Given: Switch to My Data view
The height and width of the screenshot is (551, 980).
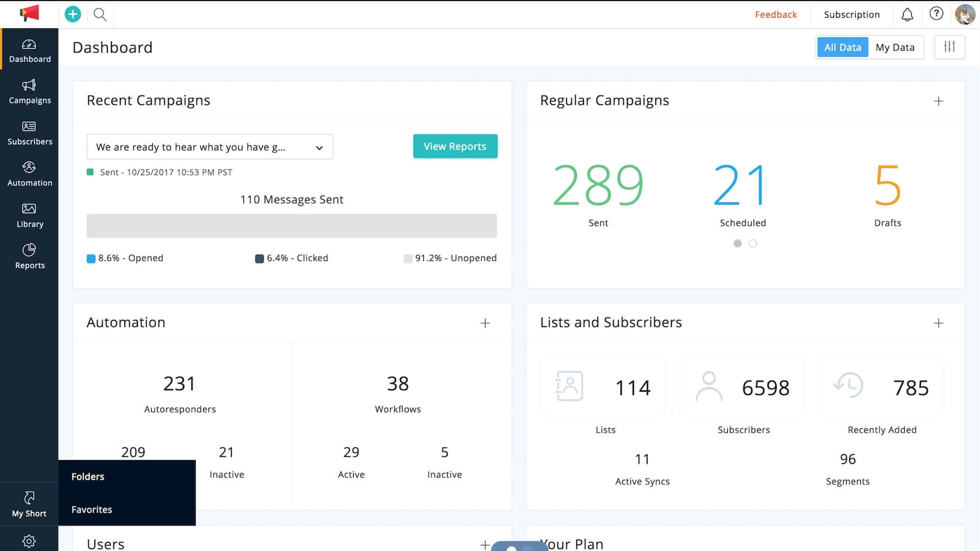Looking at the screenshot, I should [x=895, y=47].
